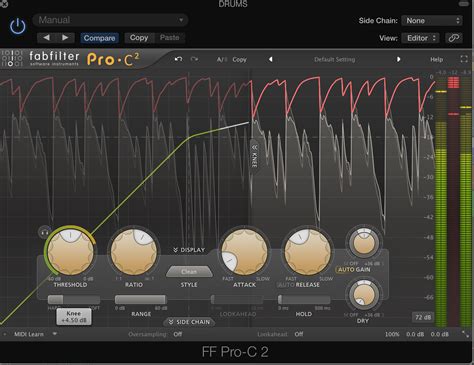This screenshot has width=474, height=365.
Task: Click the Lookahead slider
Action: click(x=237, y=299)
